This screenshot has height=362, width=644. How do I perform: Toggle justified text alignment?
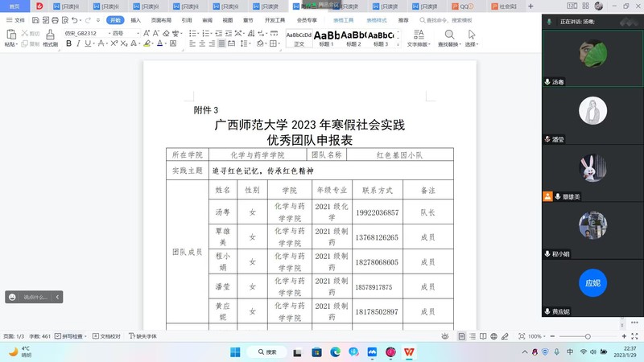point(222,43)
